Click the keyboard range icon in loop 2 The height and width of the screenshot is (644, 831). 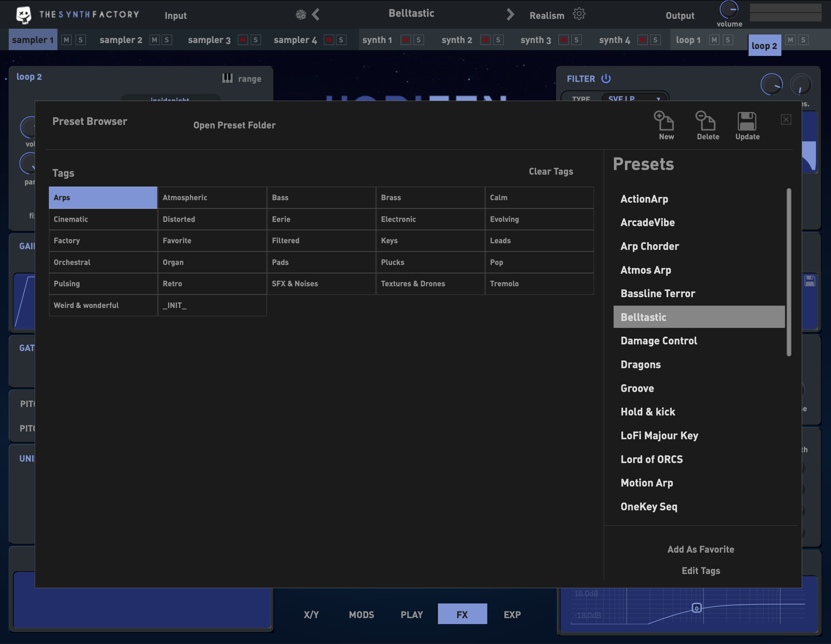tap(227, 78)
